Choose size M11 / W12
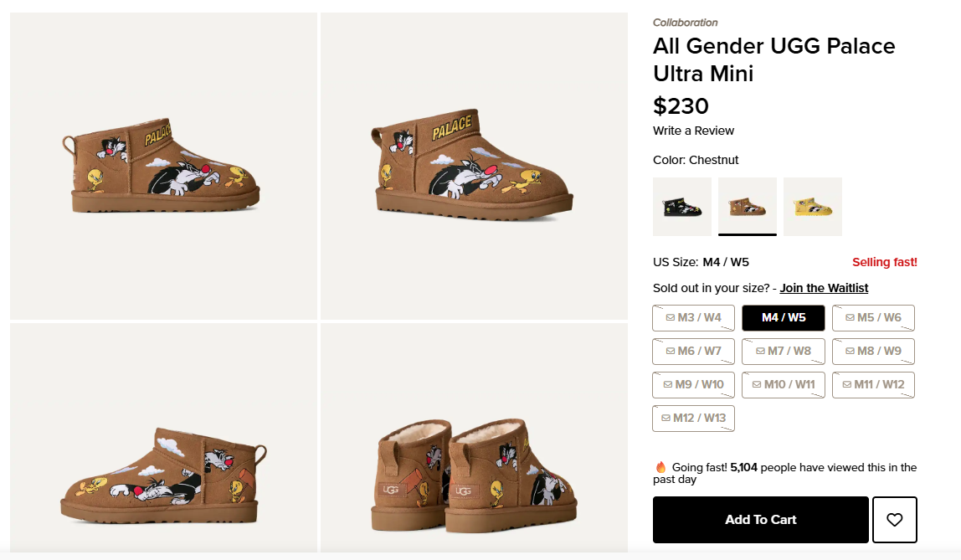Viewport: 961px width, 560px height. pos(873,385)
